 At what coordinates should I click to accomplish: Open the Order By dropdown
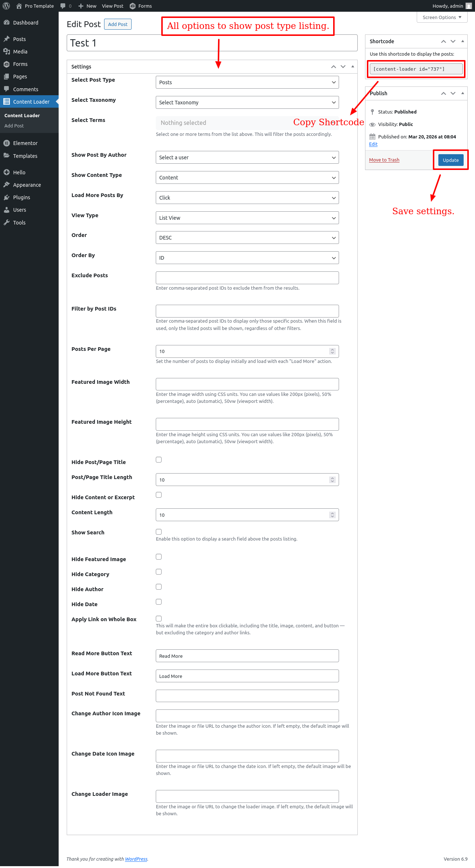[x=247, y=258]
